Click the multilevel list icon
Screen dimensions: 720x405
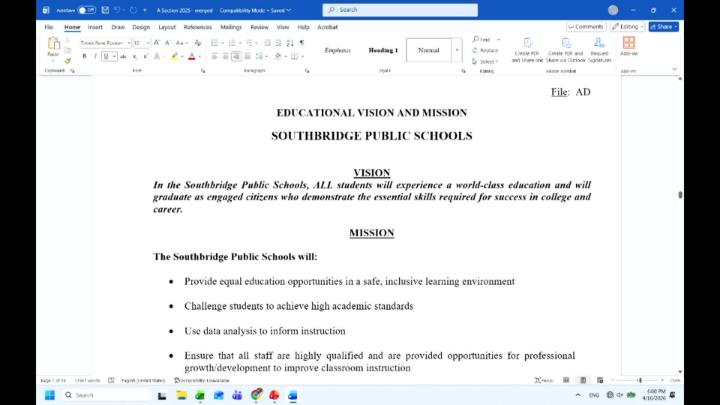click(x=249, y=43)
